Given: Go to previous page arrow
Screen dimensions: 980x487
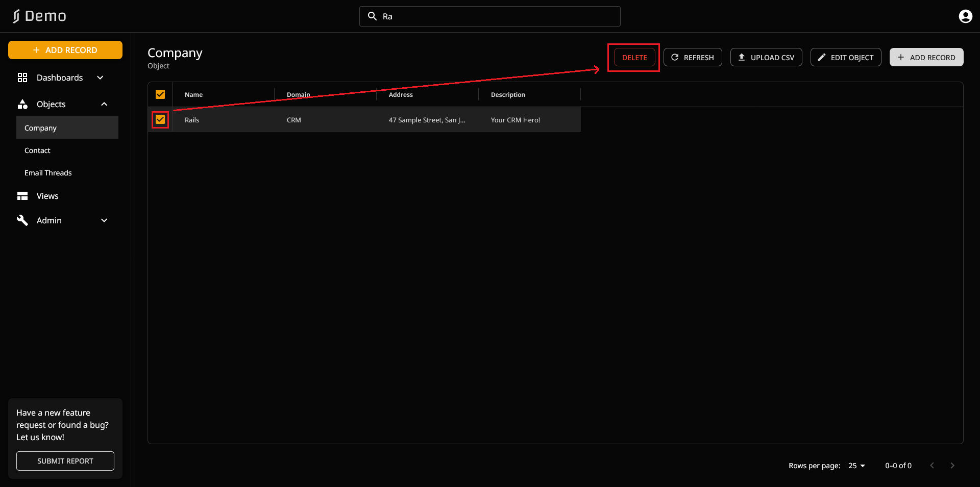Looking at the screenshot, I should click(932, 466).
